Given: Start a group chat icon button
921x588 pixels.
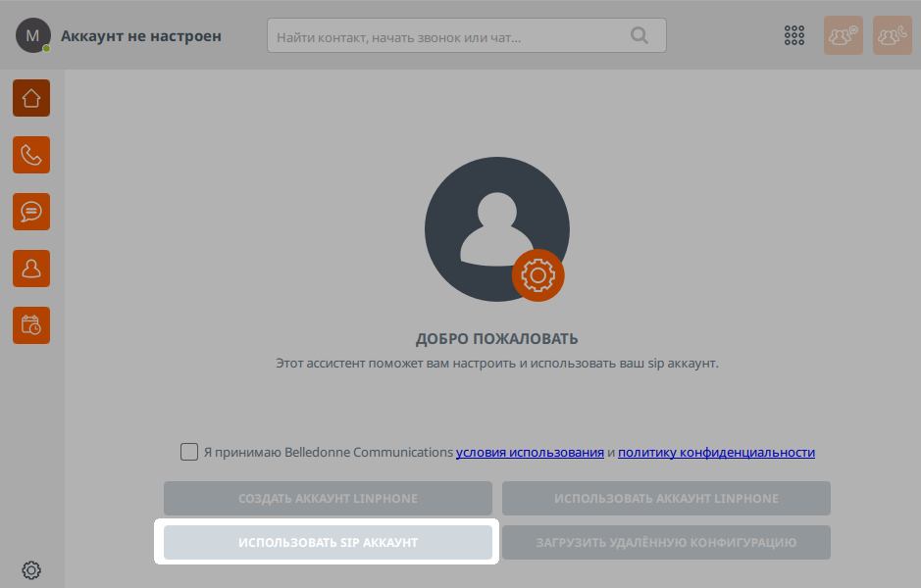Looking at the screenshot, I should (843, 35).
